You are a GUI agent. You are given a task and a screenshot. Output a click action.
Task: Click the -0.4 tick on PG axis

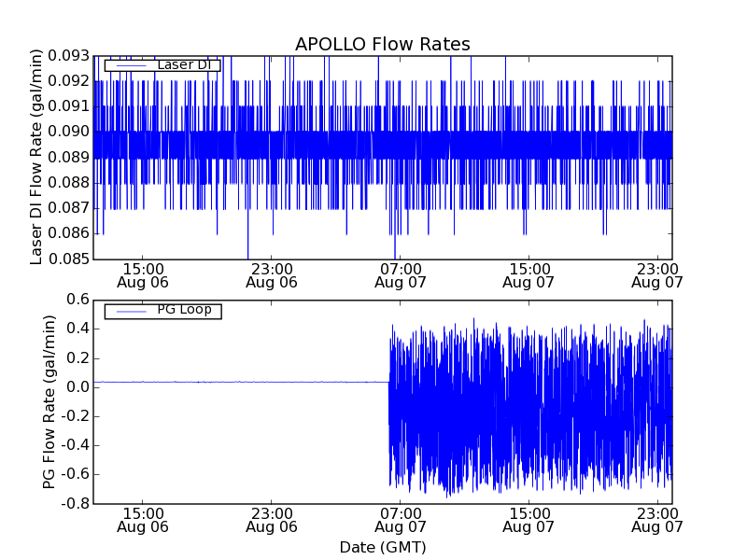click(76, 445)
